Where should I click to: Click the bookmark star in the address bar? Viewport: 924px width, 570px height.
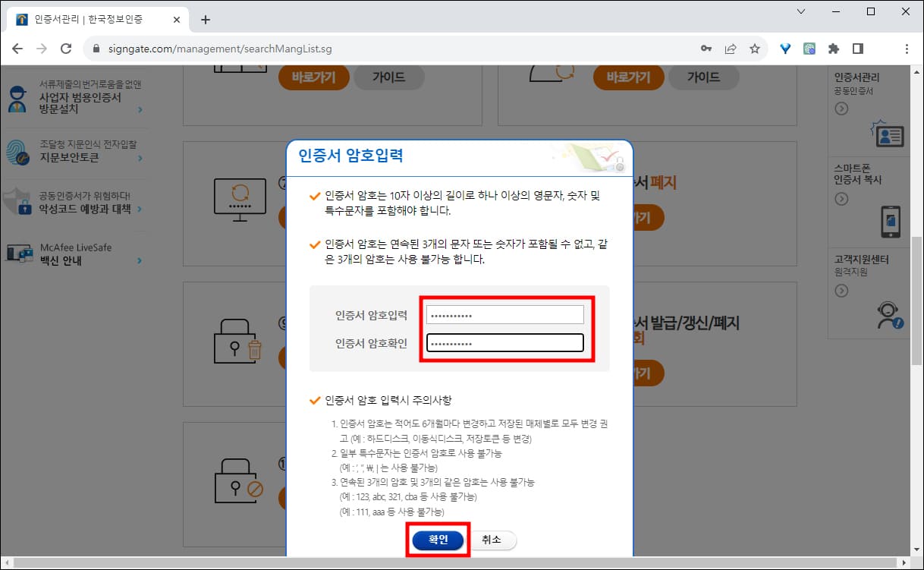coord(754,47)
